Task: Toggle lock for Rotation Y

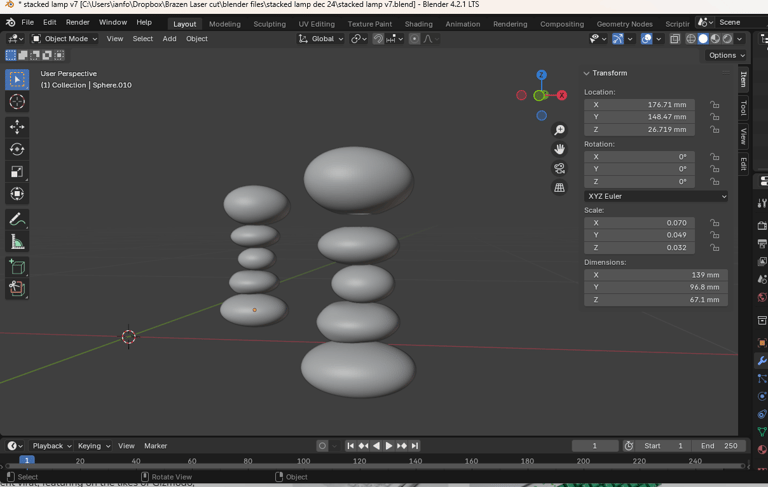Action: coord(715,169)
